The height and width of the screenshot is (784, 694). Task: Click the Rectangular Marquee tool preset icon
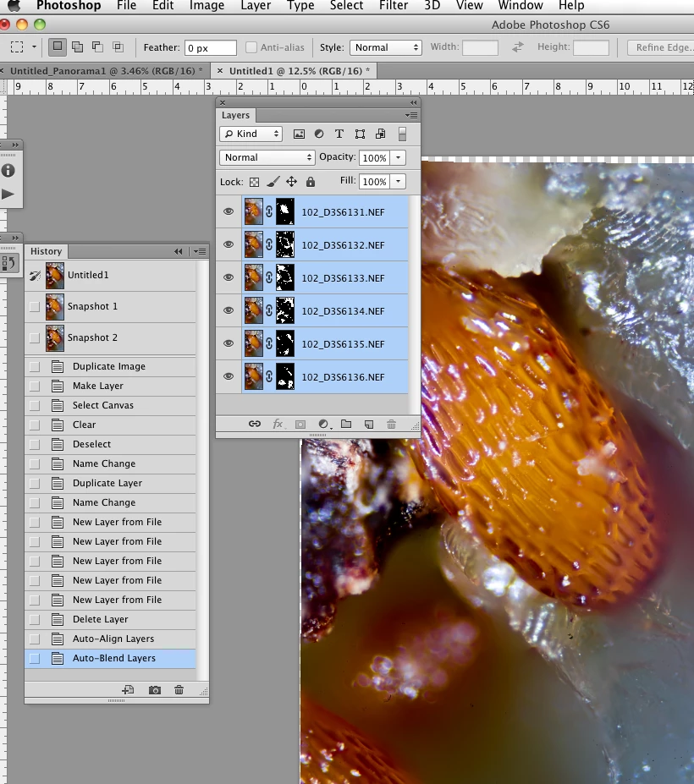pos(17,47)
